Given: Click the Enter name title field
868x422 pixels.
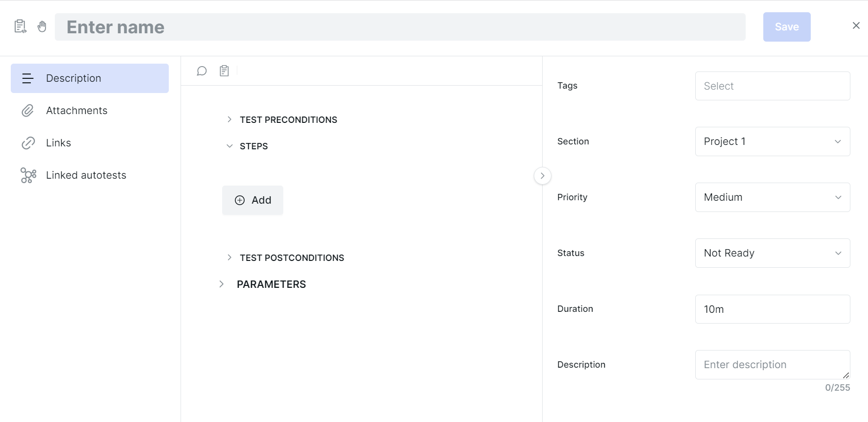Looking at the screenshot, I should (400, 27).
